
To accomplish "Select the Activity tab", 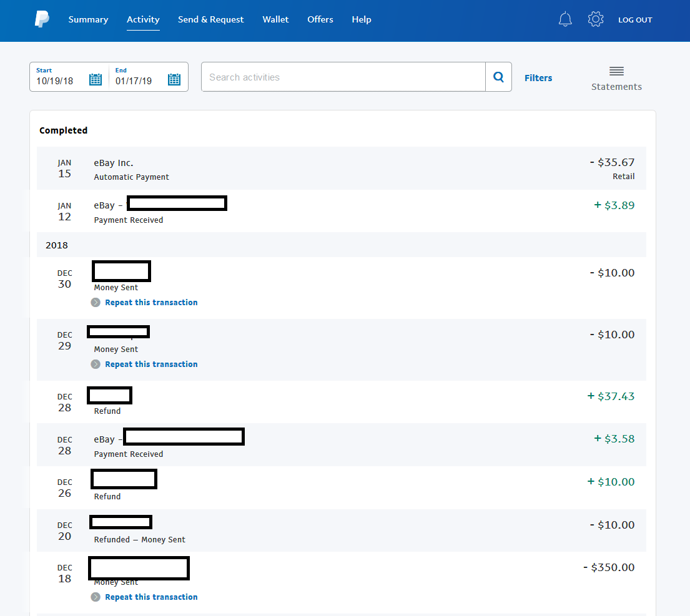I will coord(143,19).
